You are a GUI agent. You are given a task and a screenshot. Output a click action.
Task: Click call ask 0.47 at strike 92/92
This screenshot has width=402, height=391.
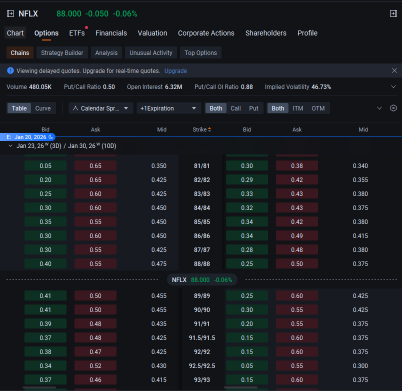(x=95, y=352)
